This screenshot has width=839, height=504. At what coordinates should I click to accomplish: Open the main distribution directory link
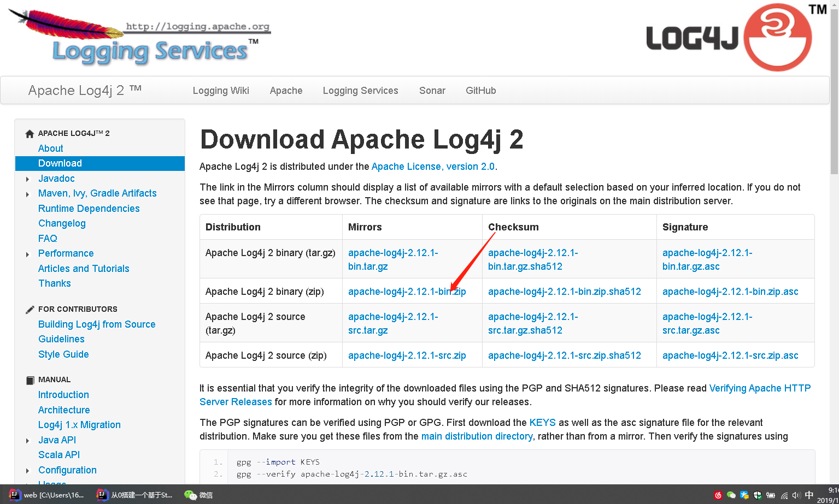[x=477, y=436]
